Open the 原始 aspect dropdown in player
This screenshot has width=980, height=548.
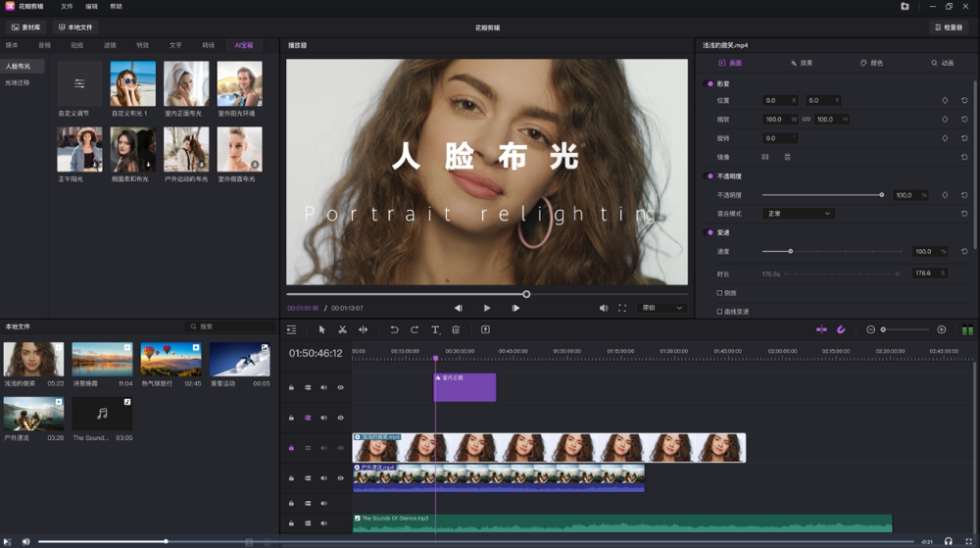(662, 308)
